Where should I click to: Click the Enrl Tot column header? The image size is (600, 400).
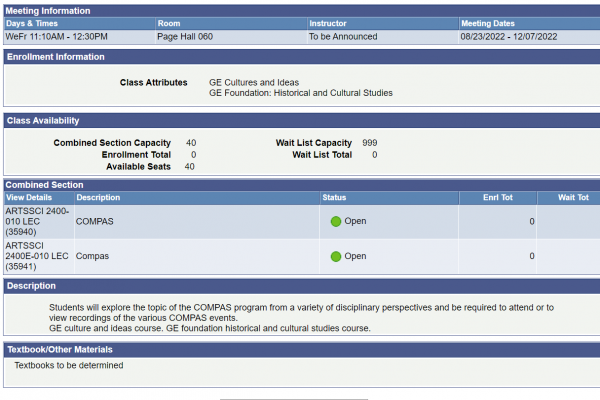tap(497, 198)
